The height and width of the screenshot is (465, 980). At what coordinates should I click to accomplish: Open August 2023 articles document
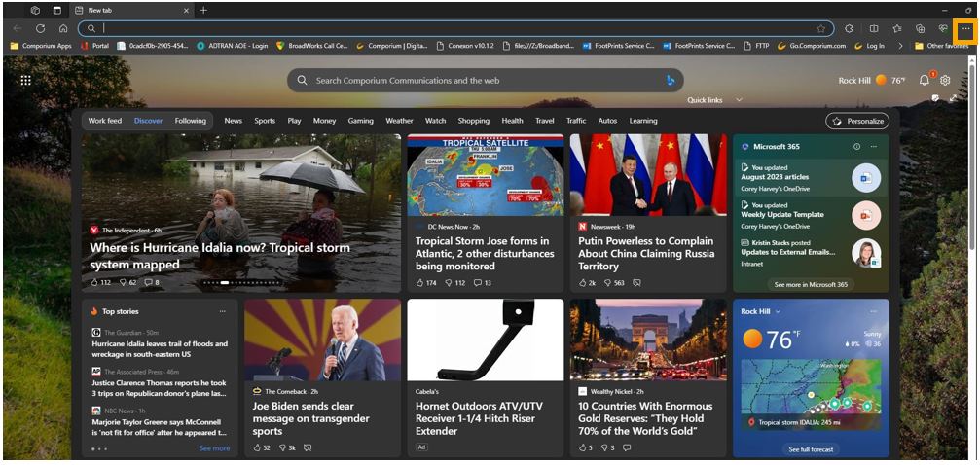[773, 177]
